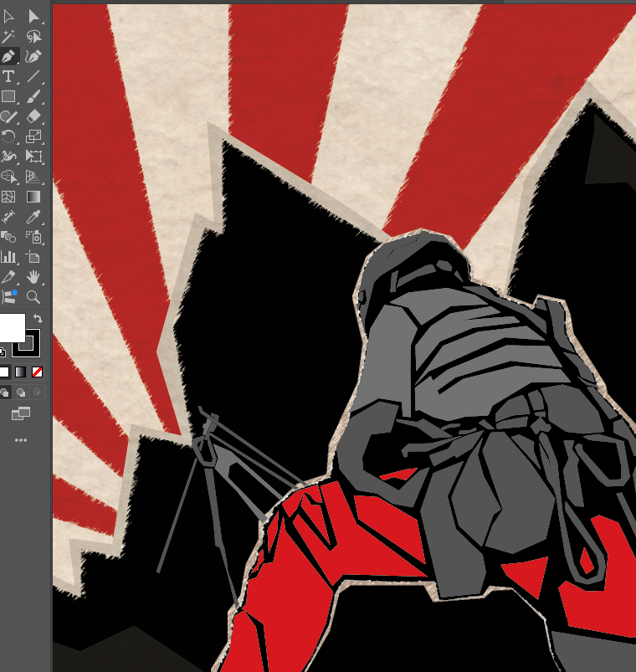Pick the Scale tool
636x672 pixels.
33,136
